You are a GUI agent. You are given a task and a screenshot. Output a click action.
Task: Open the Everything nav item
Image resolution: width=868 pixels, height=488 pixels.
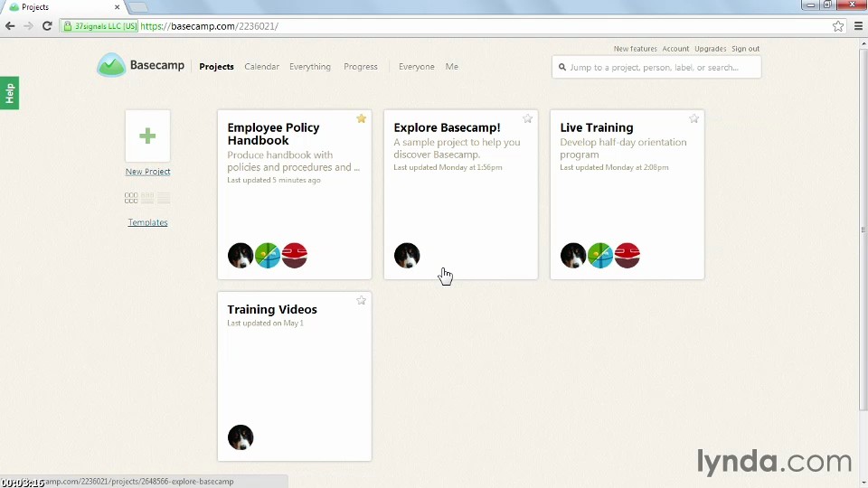point(310,66)
